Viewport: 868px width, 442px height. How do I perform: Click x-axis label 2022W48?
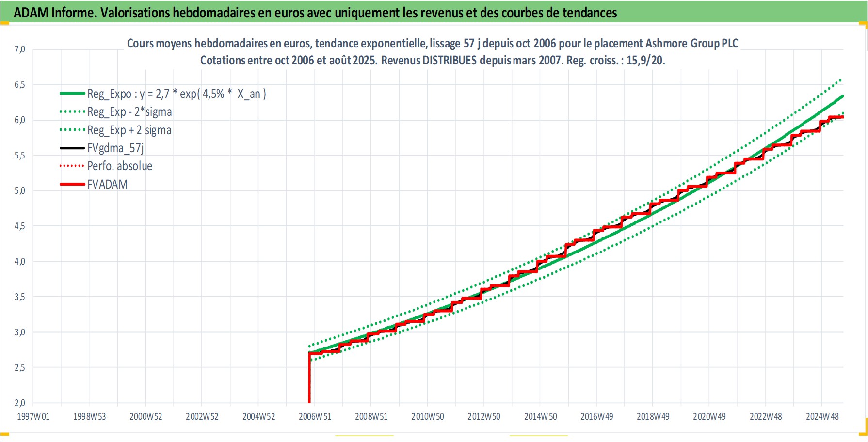point(766,416)
